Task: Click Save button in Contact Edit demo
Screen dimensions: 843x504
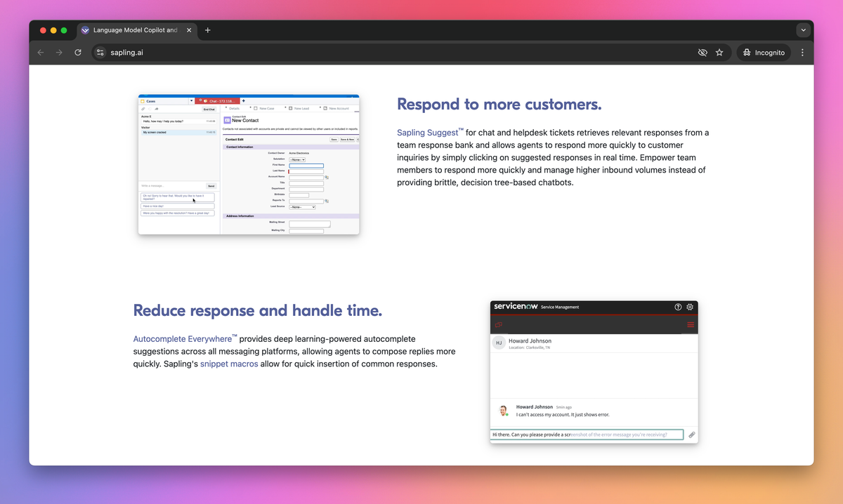Action: tap(334, 140)
